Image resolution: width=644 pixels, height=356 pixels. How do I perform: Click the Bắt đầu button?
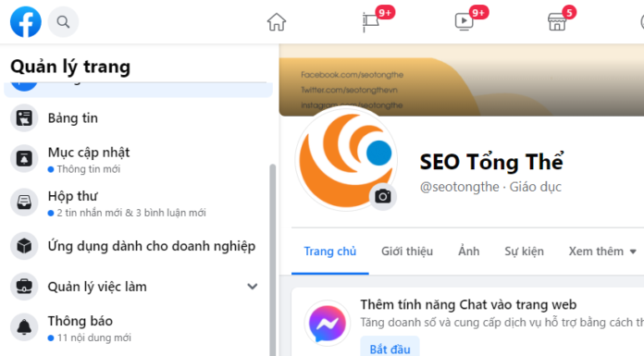click(x=390, y=349)
